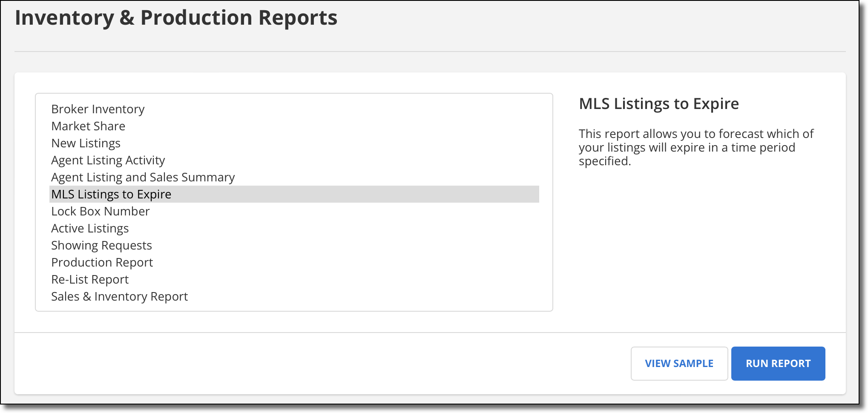Image resolution: width=868 pixels, height=413 pixels.
Task: Select the Market Share report
Action: click(x=88, y=126)
